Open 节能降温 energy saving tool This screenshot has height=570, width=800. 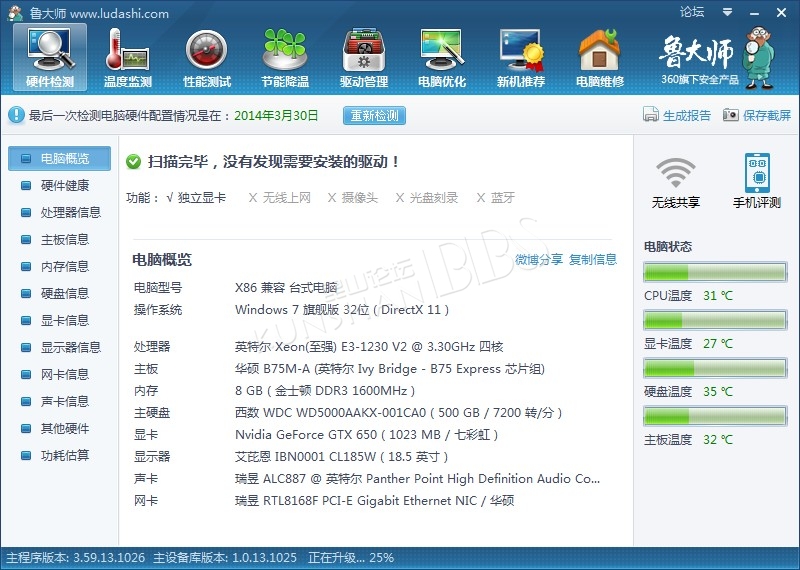click(x=285, y=58)
